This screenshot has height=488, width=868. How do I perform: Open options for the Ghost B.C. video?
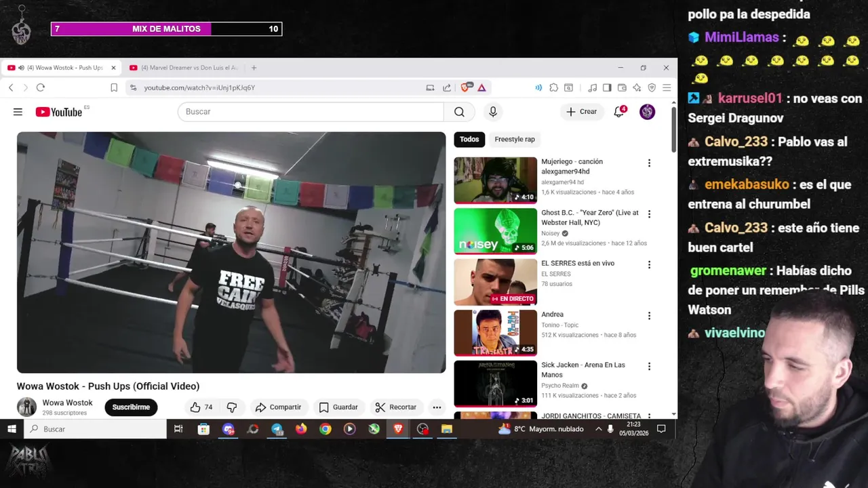pos(649,213)
